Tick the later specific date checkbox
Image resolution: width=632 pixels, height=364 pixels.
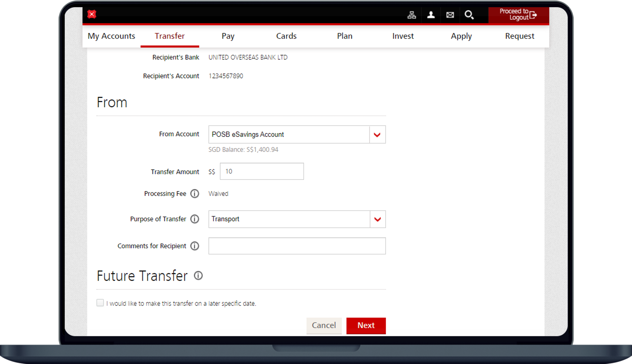(x=100, y=303)
